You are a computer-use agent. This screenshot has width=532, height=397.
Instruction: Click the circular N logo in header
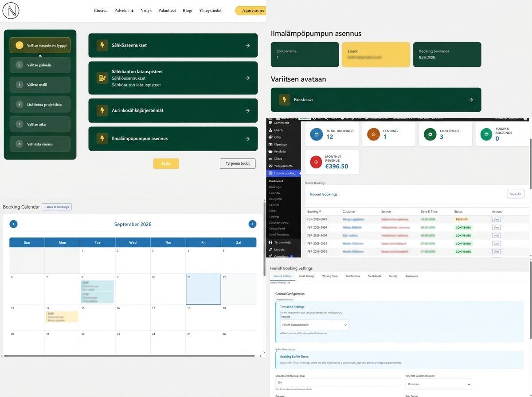[11, 11]
